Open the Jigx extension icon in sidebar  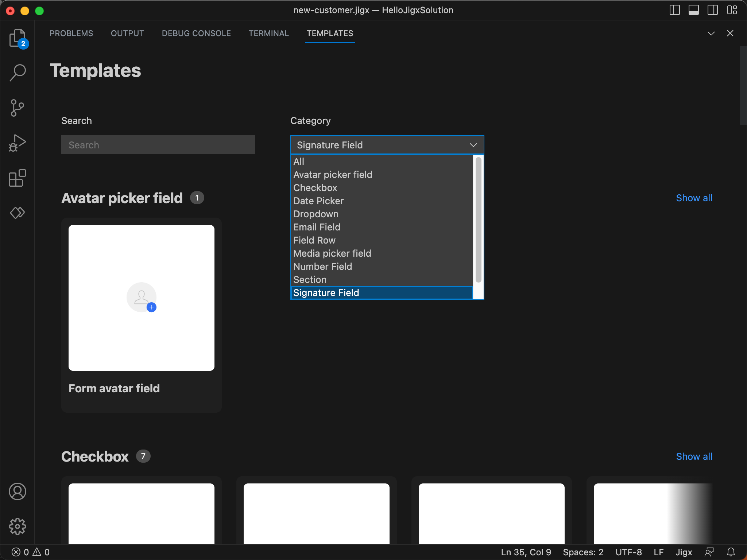pyautogui.click(x=18, y=213)
